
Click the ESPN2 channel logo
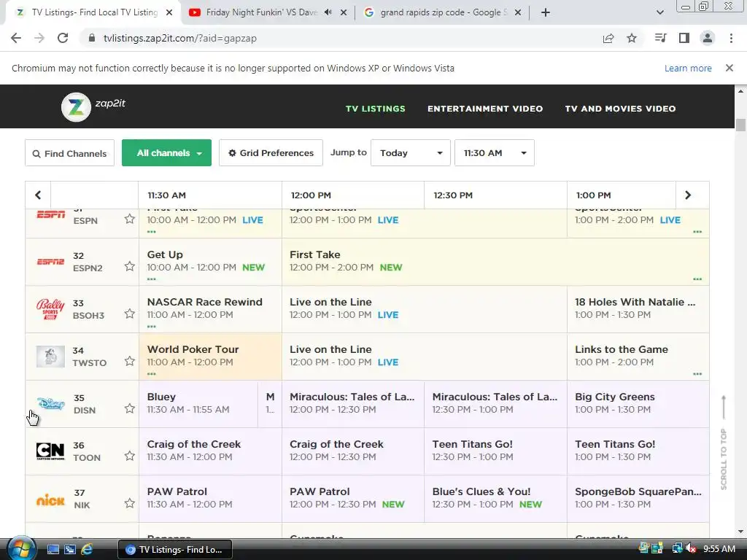tap(50, 262)
